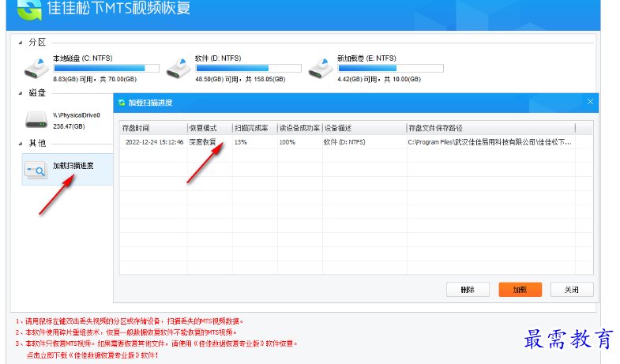Screen dimensions: 620x364
Task: Collapse the 磁盘 section
Action: pos(21,93)
